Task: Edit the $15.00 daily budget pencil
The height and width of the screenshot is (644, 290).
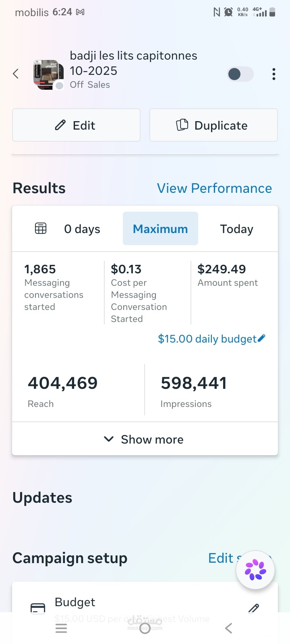Action: [x=261, y=338]
